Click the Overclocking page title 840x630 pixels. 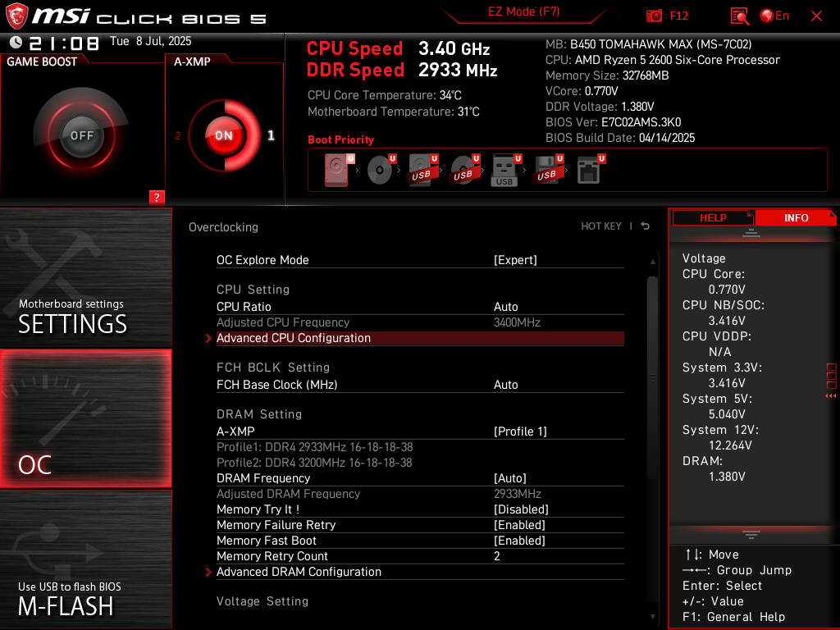click(223, 227)
